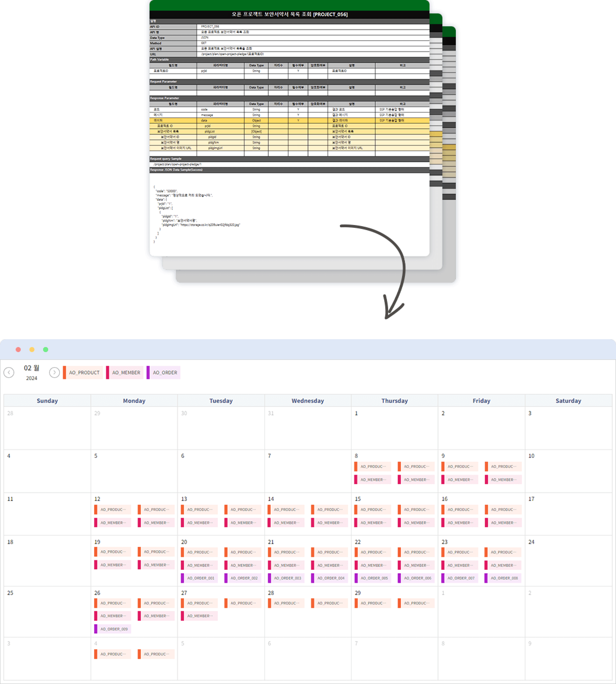
Task: Select date 17 in the calendar
Action: pos(531,499)
